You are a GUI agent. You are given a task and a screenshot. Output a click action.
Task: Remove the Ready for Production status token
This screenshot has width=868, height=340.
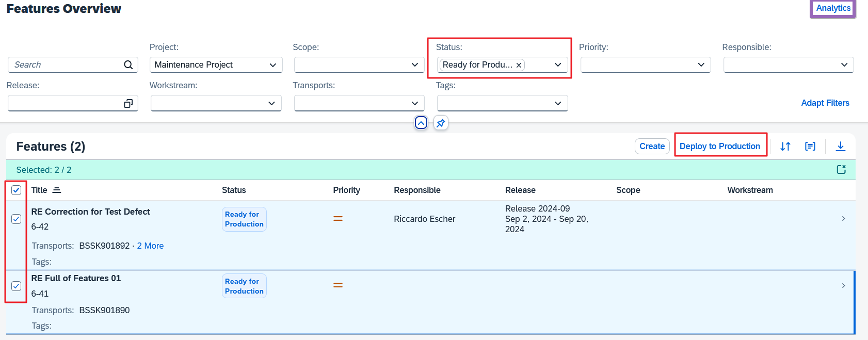pyautogui.click(x=519, y=65)
